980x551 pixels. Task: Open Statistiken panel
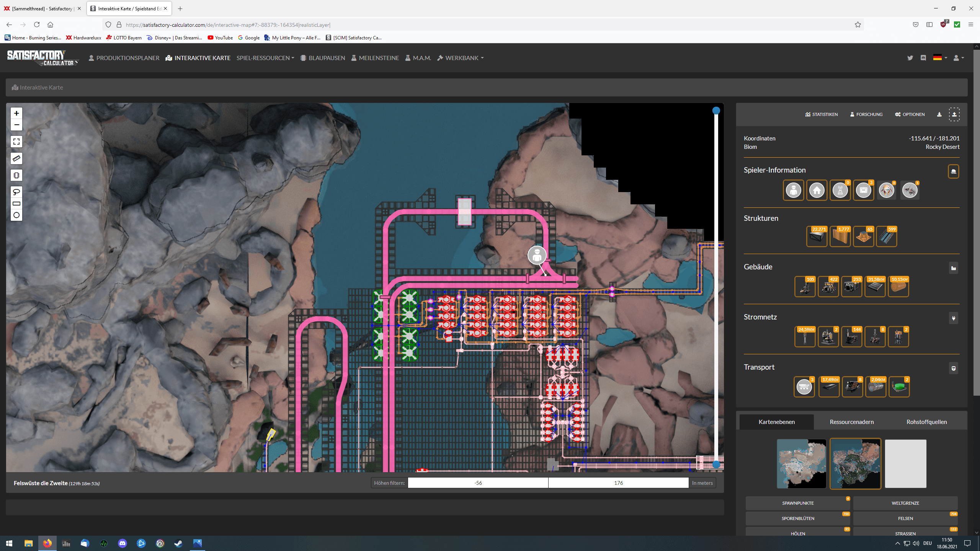822,114
